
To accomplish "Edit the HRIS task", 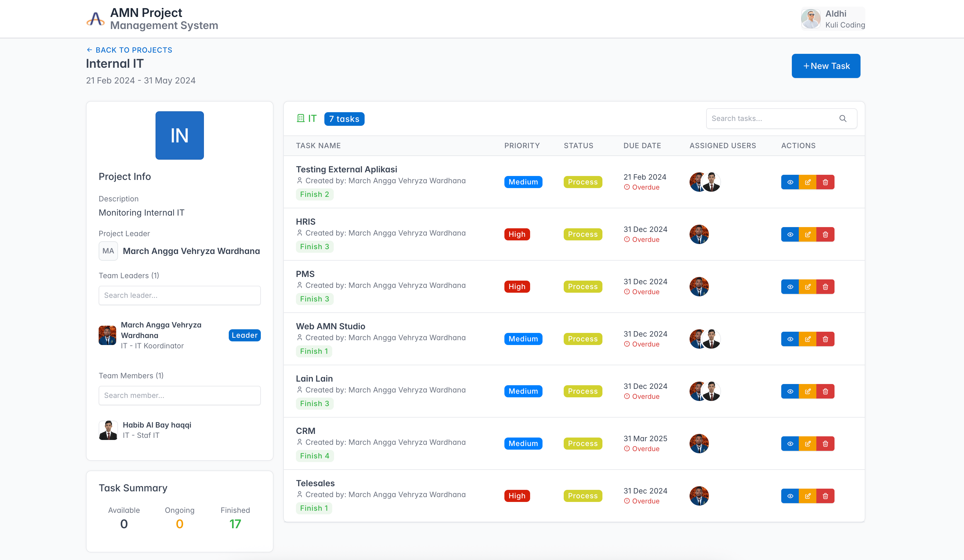I will click(808, 234).
